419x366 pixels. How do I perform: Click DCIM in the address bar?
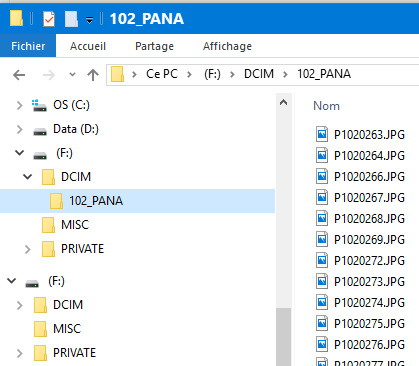259,74
